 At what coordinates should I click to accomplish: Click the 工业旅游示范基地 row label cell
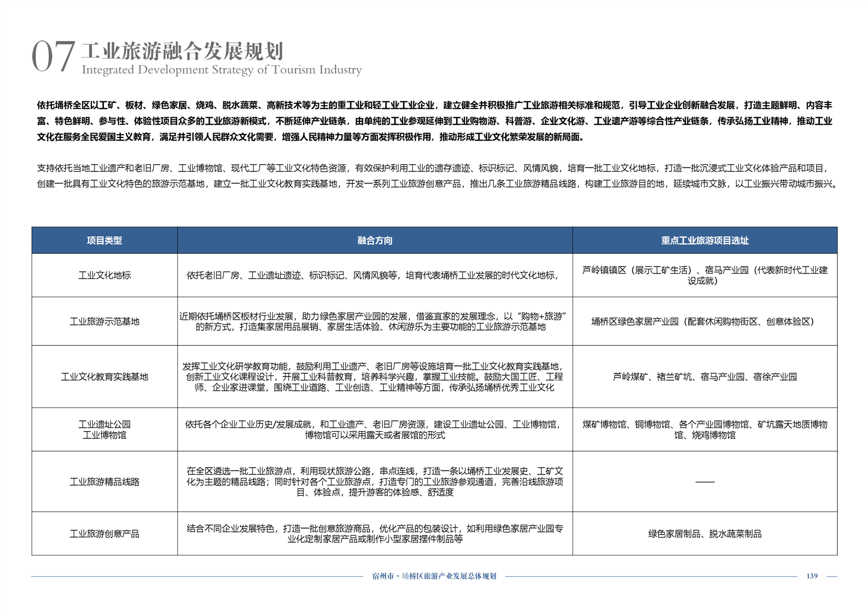tap(104, 322)
